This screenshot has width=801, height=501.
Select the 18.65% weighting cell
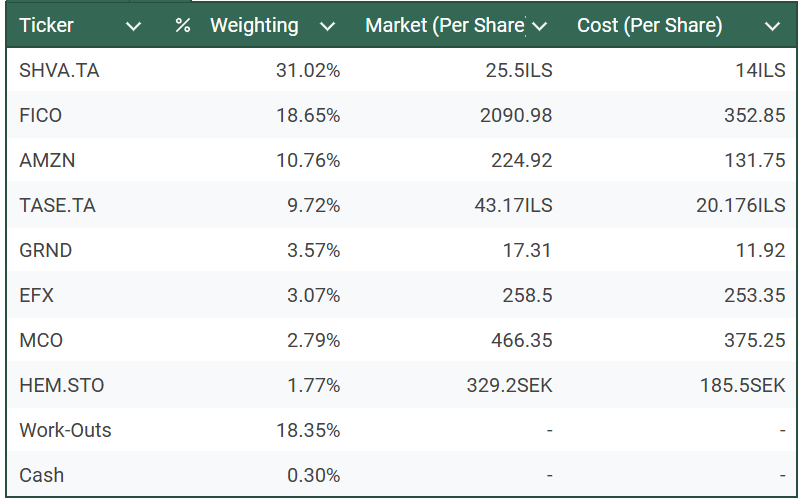click(x=308, y=115)
